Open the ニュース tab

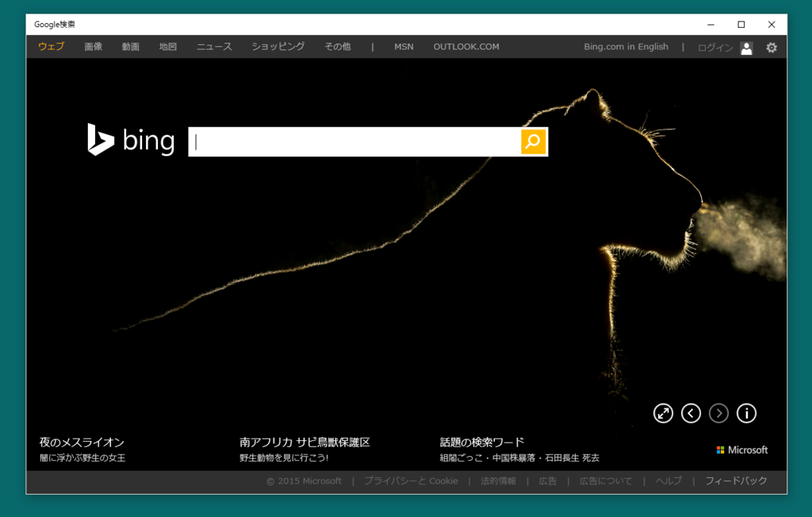[214, 47]
